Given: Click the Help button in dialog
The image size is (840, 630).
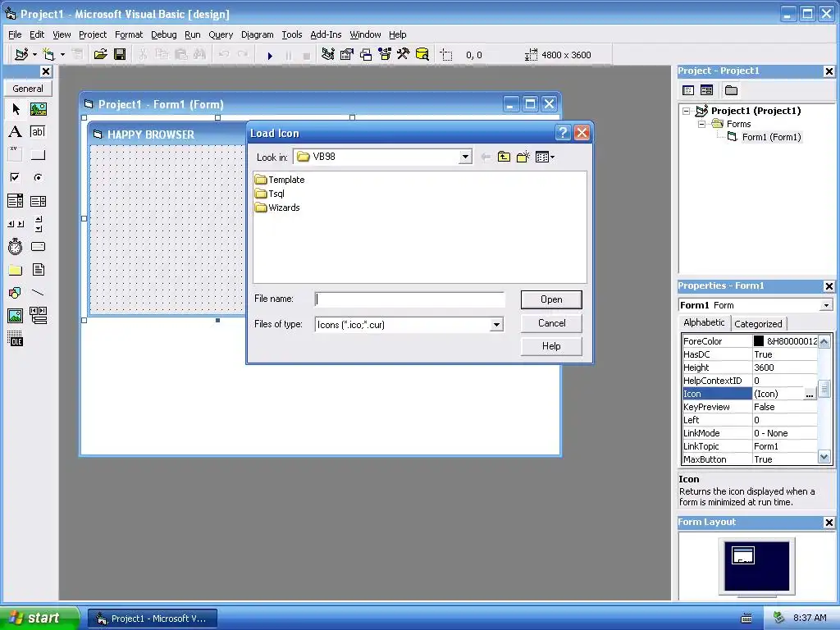Looking at the screenshot, I should click(x=551, y=346).
